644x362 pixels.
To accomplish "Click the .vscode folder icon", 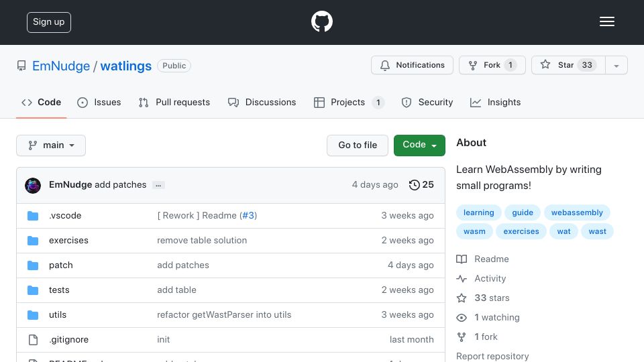I will click(33, 216).
